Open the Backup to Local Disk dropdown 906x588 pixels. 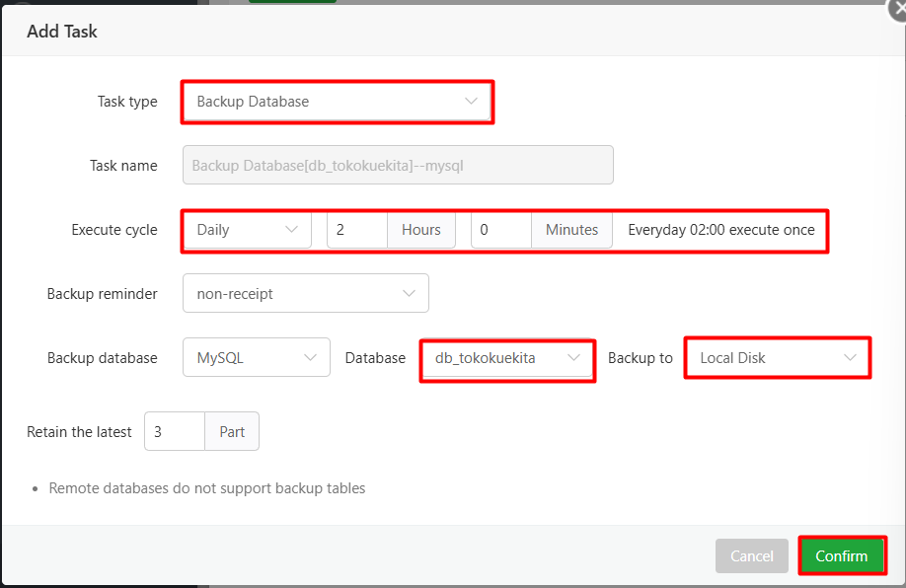pos(777,357)
